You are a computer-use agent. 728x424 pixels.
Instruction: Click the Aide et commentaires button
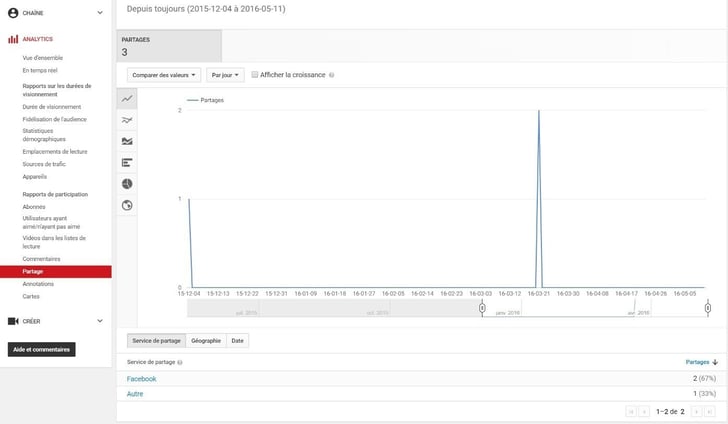(x=41, y=349)
